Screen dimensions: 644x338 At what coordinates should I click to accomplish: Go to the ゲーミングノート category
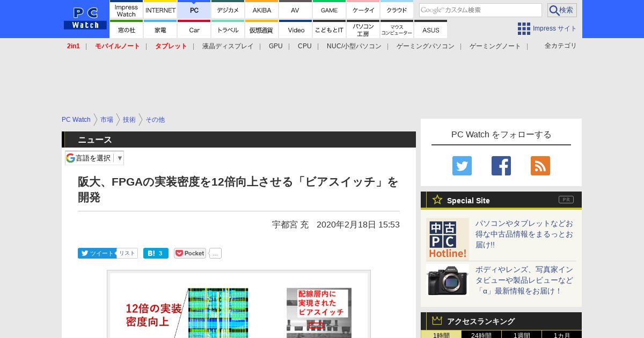[x=495, y=46]
